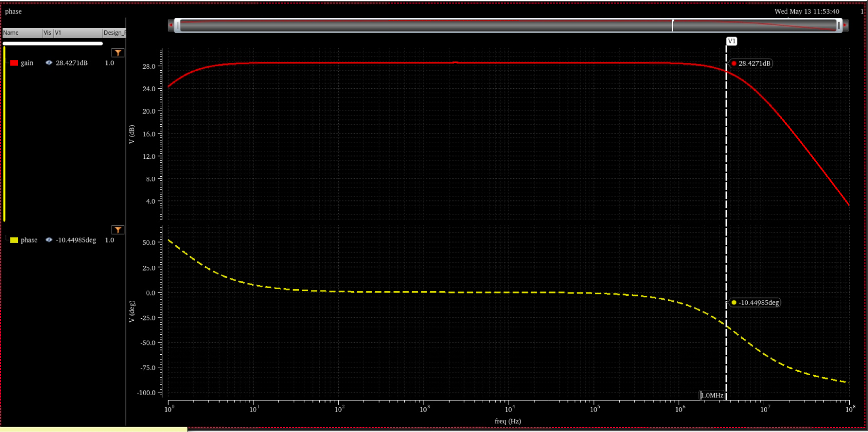
Task: Click the freq (Hz) axis title
Action: click(x=508, y=421)
